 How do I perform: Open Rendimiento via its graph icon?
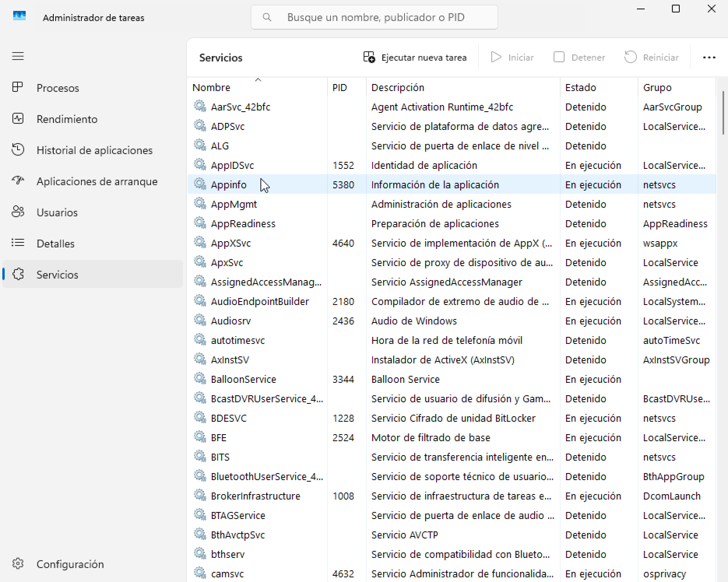coord(18,119)
